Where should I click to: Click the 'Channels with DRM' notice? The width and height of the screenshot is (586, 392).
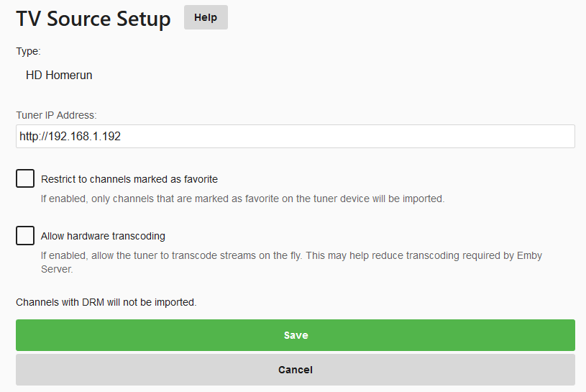point(106,303)
